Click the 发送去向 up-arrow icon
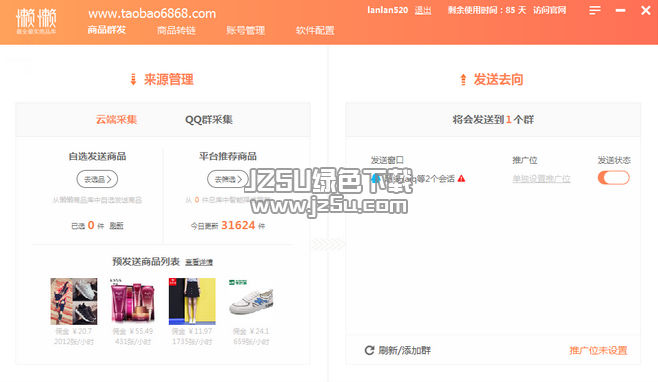This screenshot has height=382, width=658. tap(463, 79)
